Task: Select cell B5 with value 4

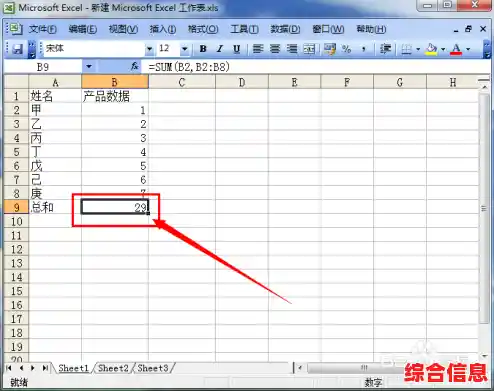Action: (x=115, y=152)
